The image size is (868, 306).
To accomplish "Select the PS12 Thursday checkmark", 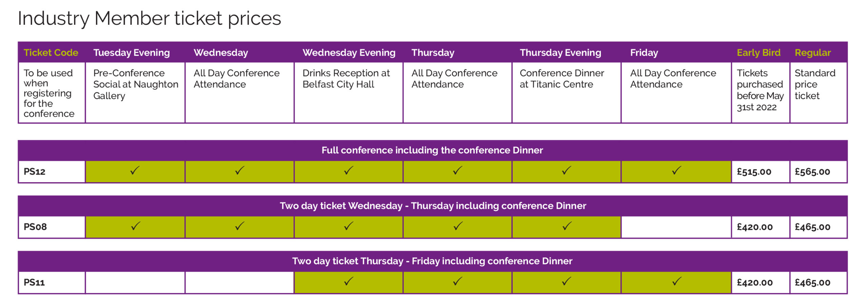I will 458,170.
